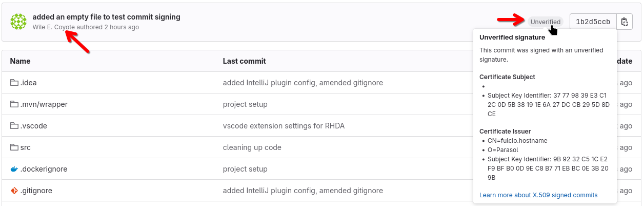Click the .vscode folder icon

coord(14,126)
